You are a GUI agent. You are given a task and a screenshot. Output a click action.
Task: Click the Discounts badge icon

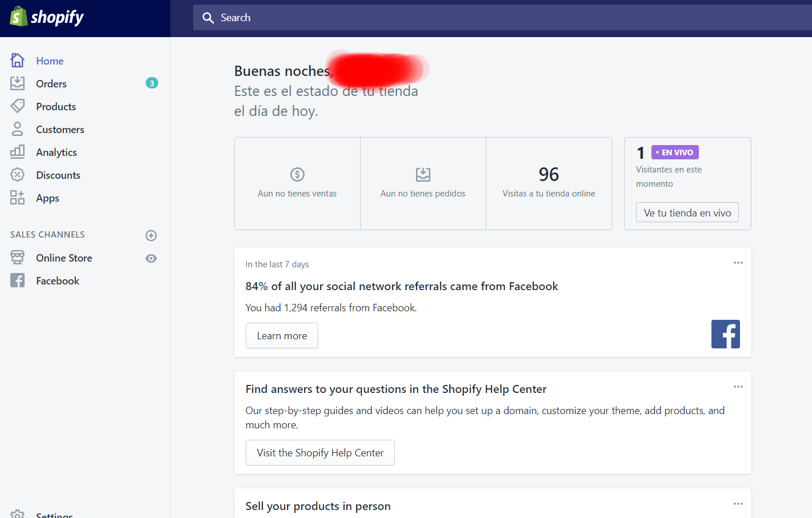pos(18,175)
